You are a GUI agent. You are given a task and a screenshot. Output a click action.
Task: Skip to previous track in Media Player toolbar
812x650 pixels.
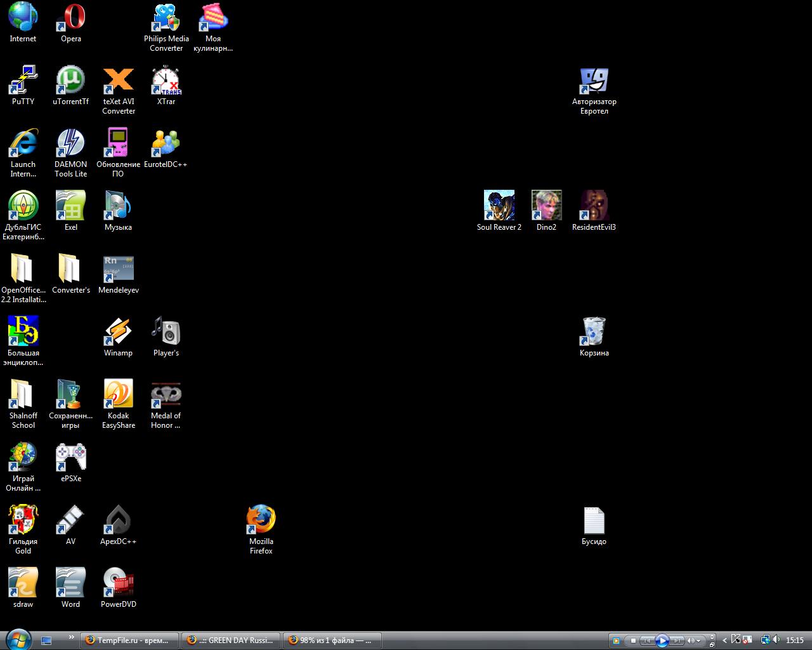(647, 640)
